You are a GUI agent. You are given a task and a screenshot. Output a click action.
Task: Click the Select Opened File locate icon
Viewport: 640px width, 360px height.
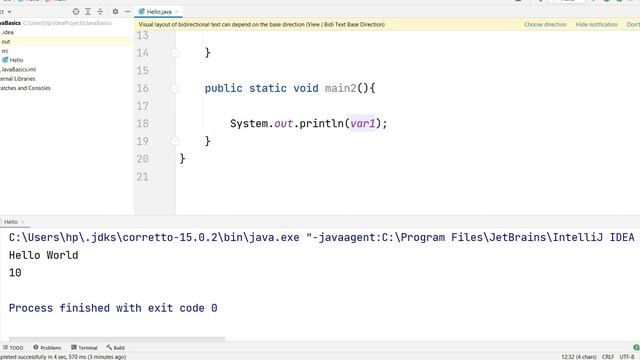[x=76, y=12]
